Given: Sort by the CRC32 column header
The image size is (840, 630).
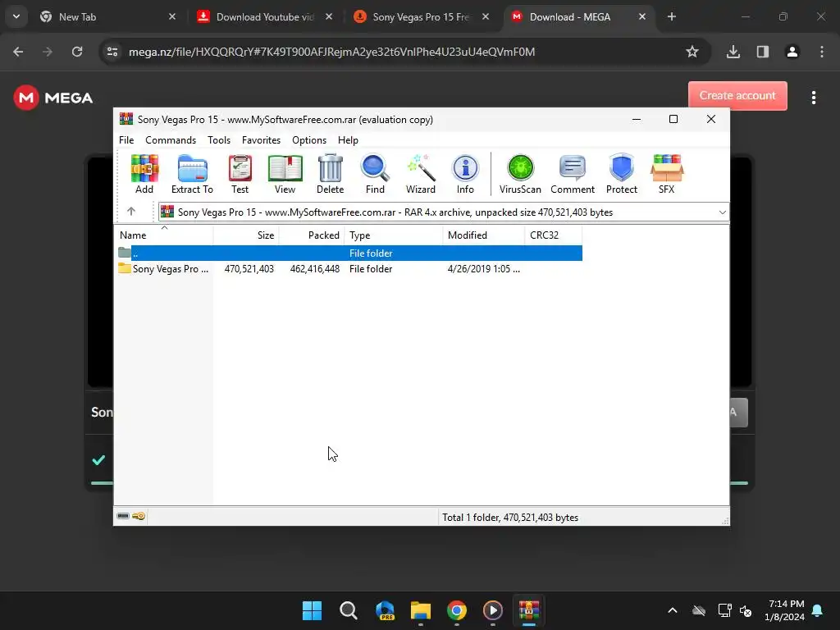Looking at the screenshot, I should tap(554, 235).
